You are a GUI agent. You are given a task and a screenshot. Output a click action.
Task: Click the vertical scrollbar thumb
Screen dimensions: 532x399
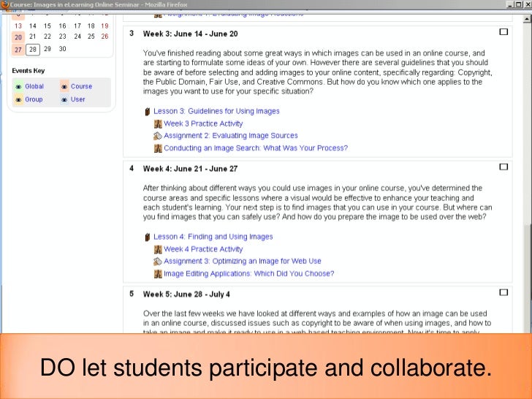[x=528, y=278]
